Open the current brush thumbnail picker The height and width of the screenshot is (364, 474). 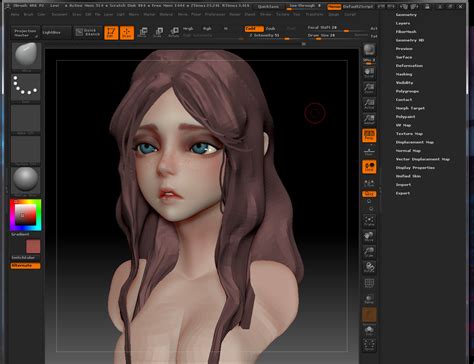pos(26,56)
